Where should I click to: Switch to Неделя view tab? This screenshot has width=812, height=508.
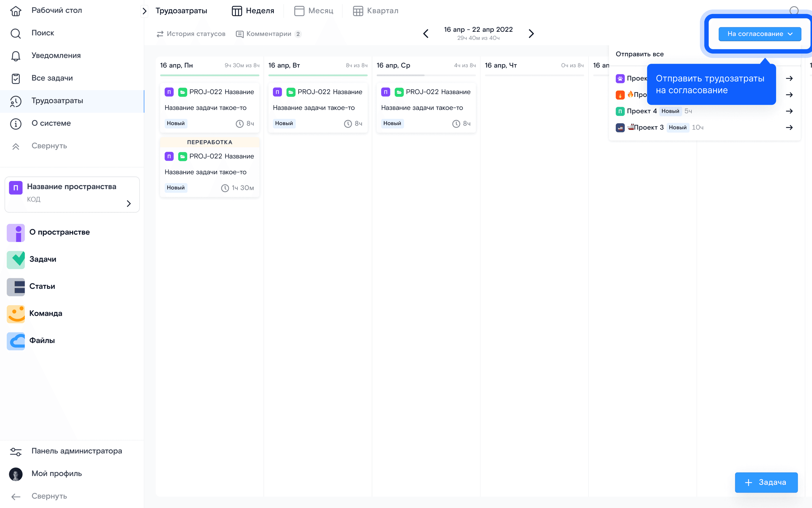[253, 11]
